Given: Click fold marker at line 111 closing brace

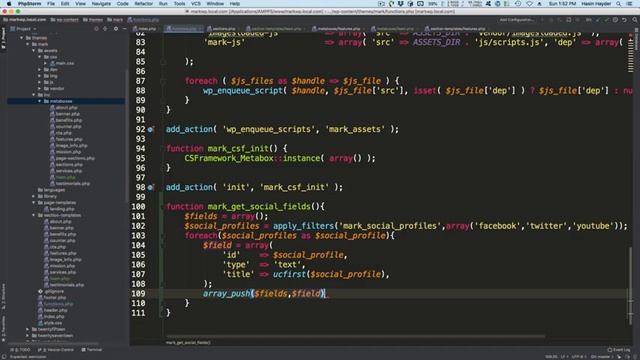Looking at the screenshot, I should [163, 313].
